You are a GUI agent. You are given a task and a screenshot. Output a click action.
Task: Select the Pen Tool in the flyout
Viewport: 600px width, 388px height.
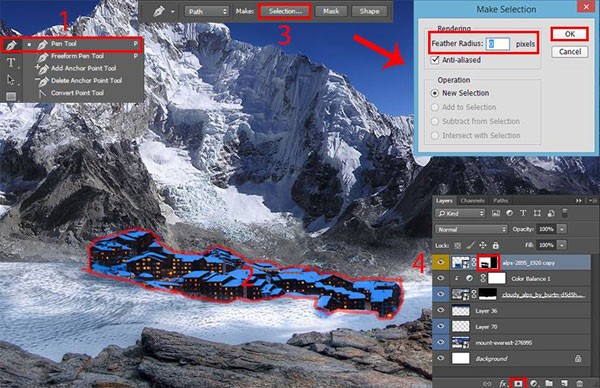coord(83,44)
